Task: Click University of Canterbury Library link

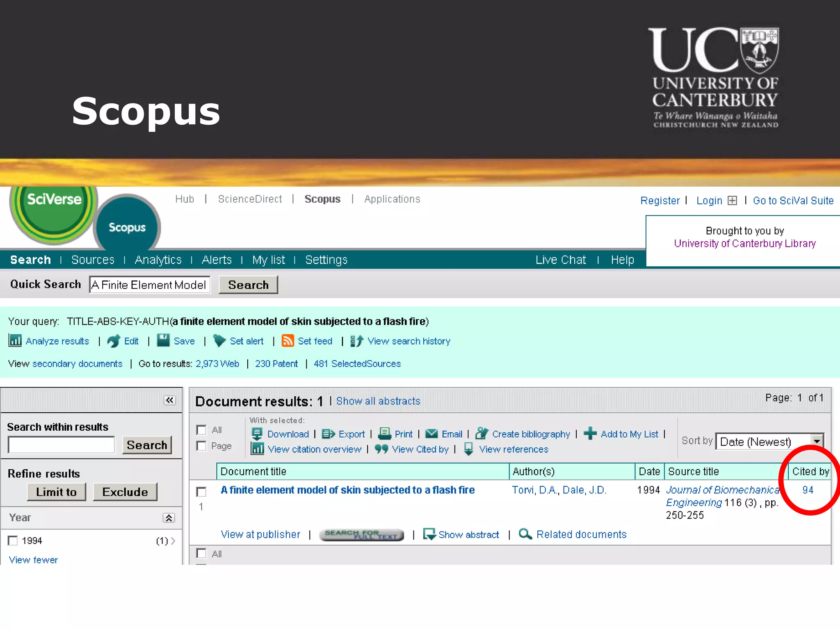Action: [x=745, y=243]
